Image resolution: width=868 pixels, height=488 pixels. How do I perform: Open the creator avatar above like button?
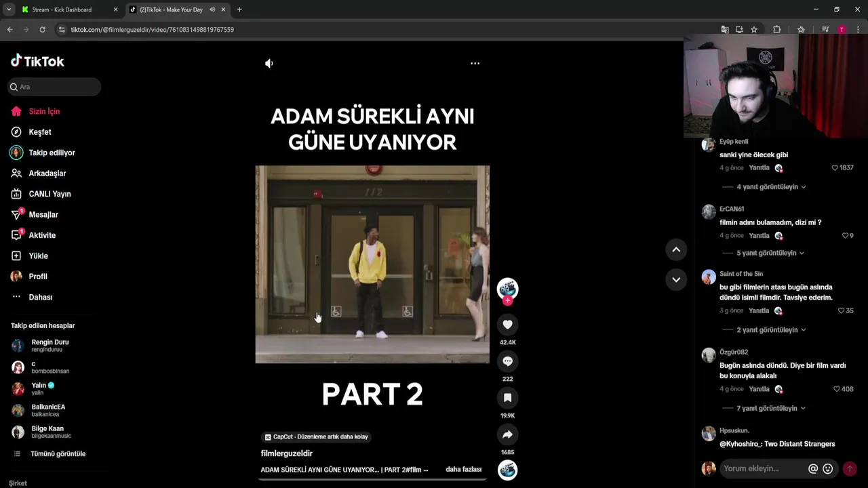[507, 289]
